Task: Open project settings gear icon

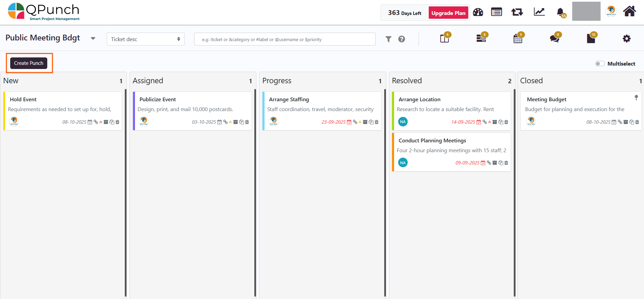Action: point(626,39)
